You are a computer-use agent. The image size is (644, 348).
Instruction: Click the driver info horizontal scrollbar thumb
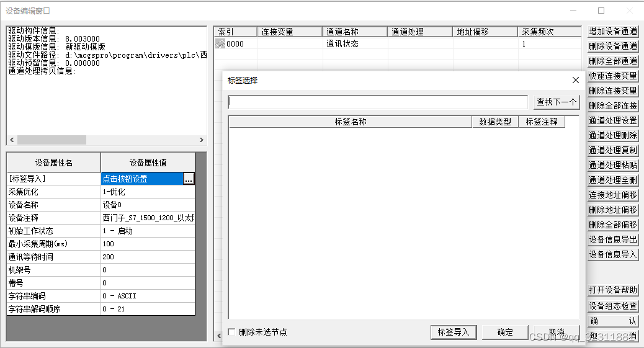click(51, 140)
